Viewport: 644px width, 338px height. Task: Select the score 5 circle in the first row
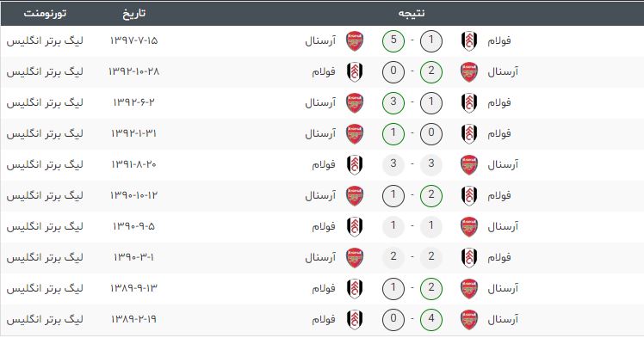tap(393, 40)
